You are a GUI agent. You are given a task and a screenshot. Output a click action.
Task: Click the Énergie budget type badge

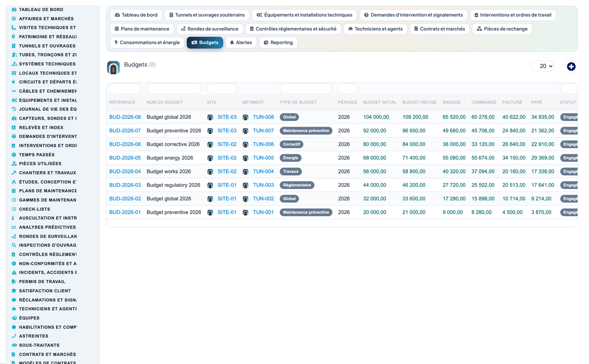point(291,158)
